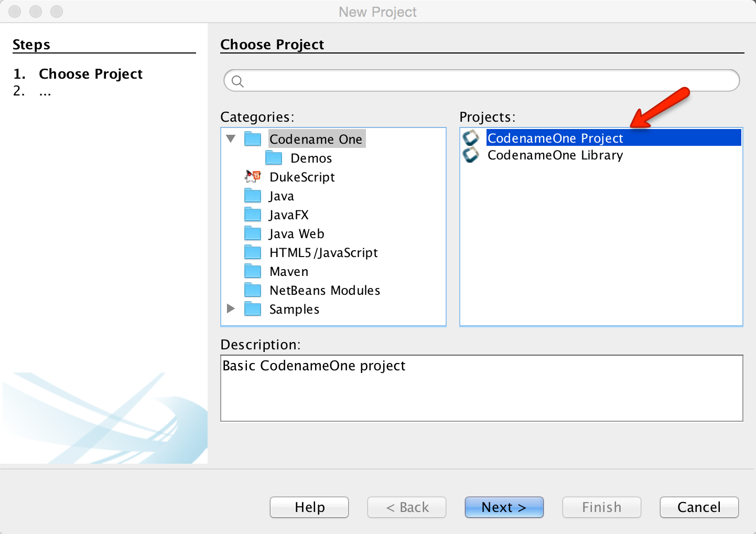Select the NetBeans Modules category
Viewport: 756px width, 534px height.
pyautogui.click(x=325, y=290)
